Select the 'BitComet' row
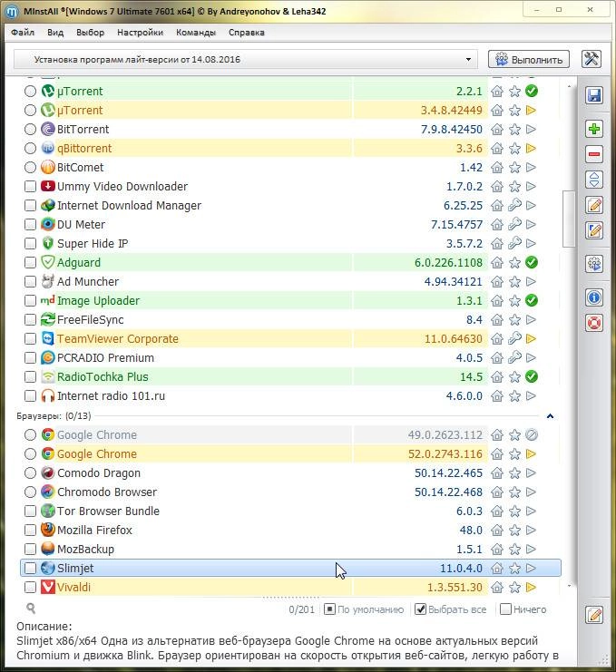616x672 pixels. click(290, 168)
